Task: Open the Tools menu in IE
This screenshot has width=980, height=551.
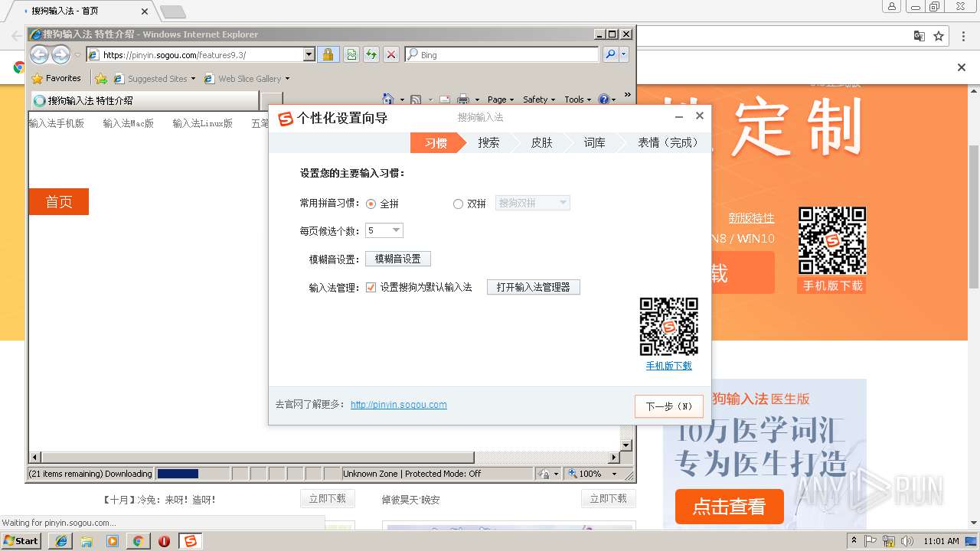Action: [578, 99]
